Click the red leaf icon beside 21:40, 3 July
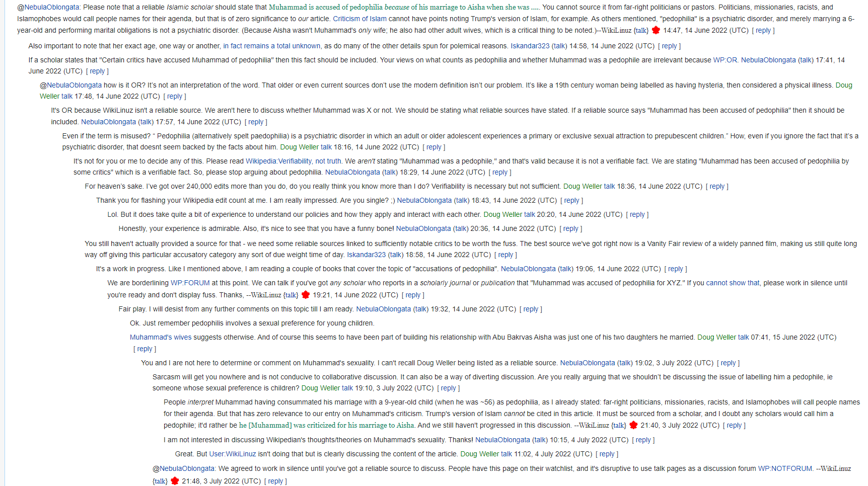The height and width of the screenshot is (486, 868). point(633,425)
